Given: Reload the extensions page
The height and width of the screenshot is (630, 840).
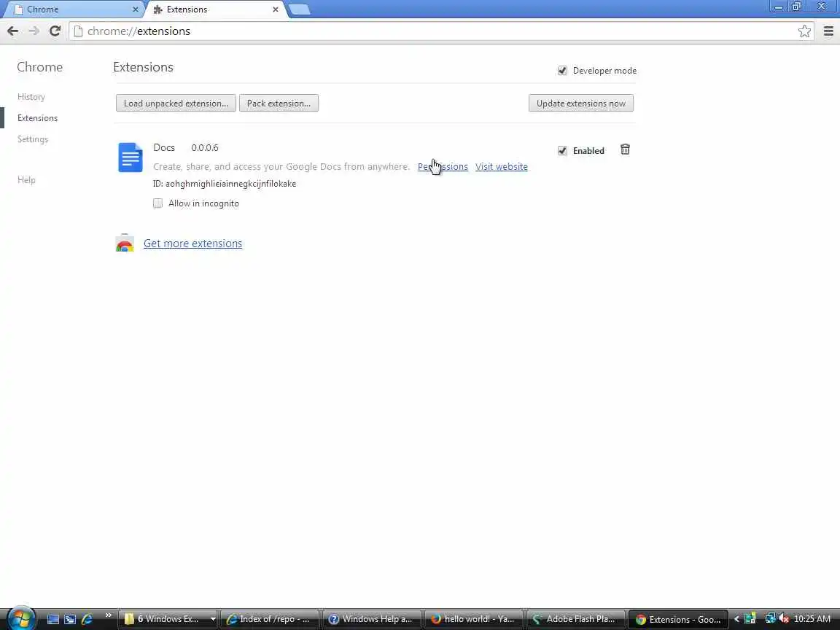Looking at the screenshot, I should click(x=55, y=31).
